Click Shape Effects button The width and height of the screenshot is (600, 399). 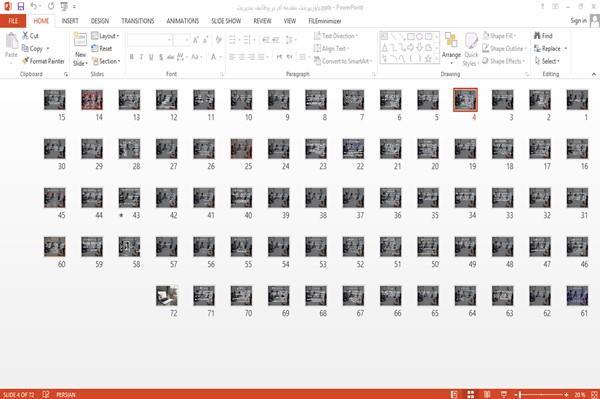point(503,61)
